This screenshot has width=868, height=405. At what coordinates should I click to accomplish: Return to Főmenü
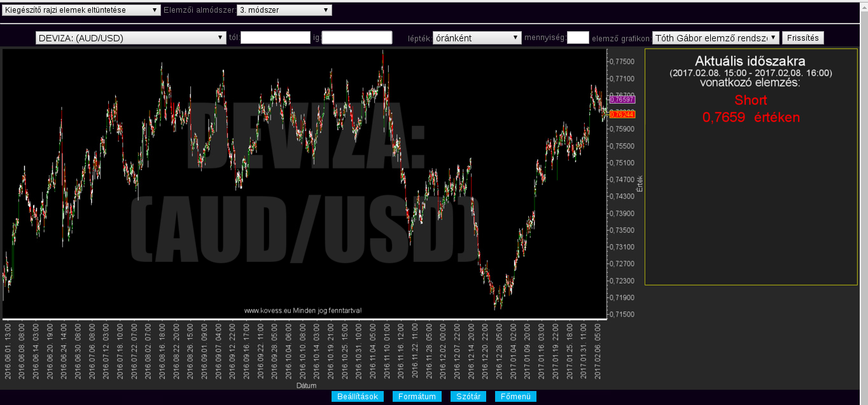point(515,397)
